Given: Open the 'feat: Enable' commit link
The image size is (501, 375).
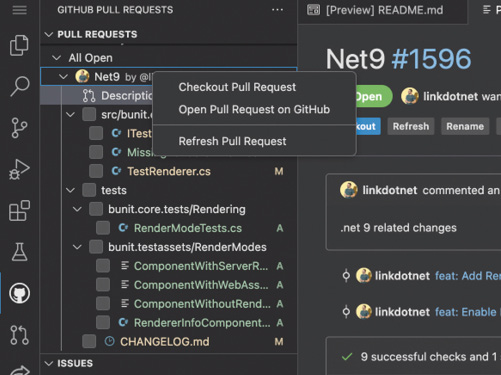Looking at the screenshot, I should (x=468, y=312).
